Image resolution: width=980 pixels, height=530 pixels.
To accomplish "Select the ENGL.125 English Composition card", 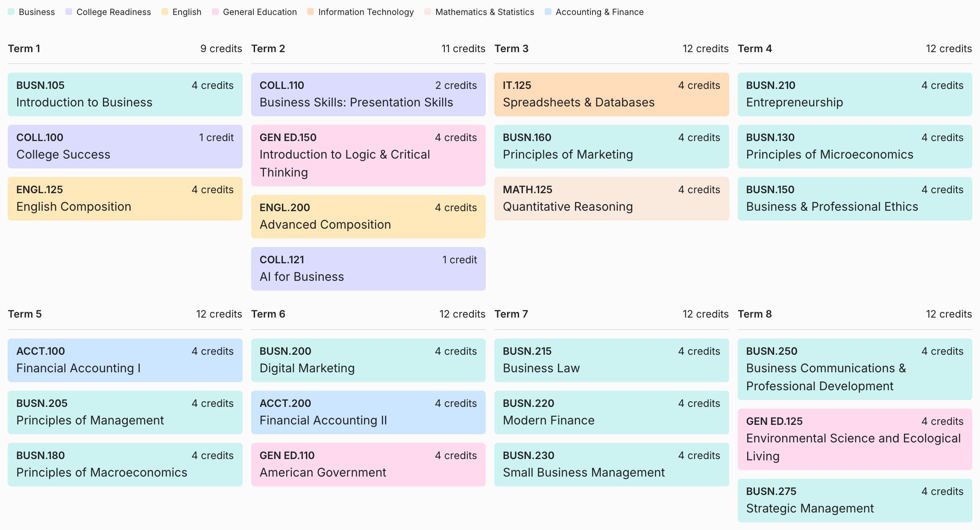I will coord(125,198).
